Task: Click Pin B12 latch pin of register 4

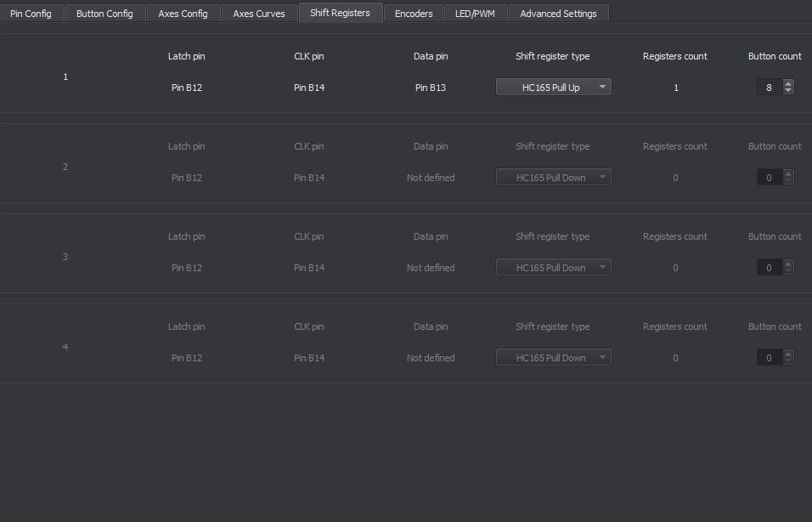Action: pyautogui.click(x=186, y=358)
